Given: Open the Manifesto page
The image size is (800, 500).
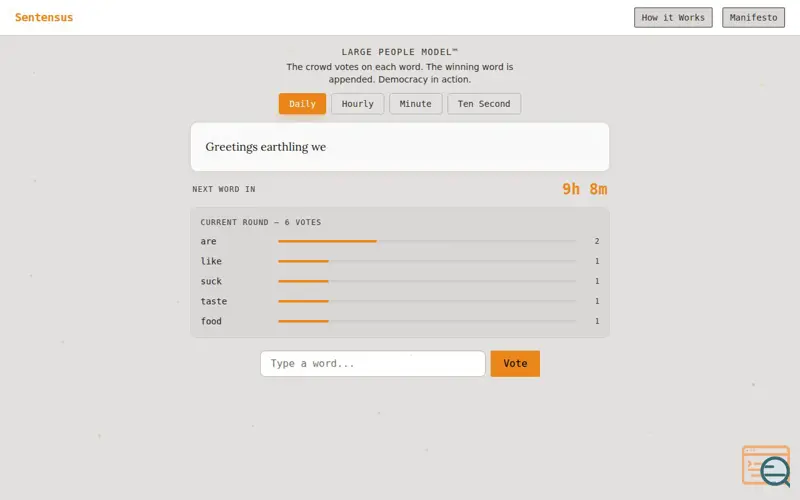Looking at the screenshot, I should [x=753, y=17].
